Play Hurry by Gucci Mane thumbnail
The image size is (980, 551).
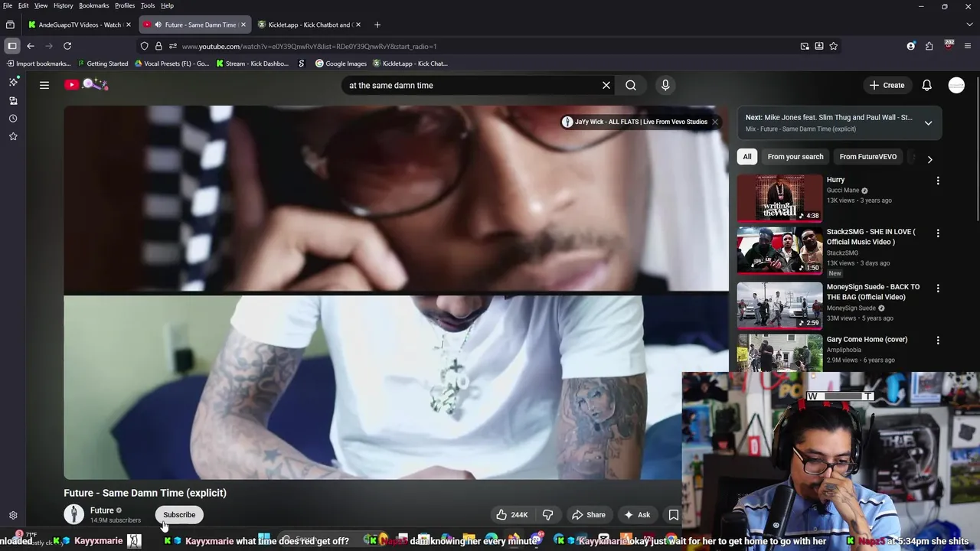[x=779, y=198]
